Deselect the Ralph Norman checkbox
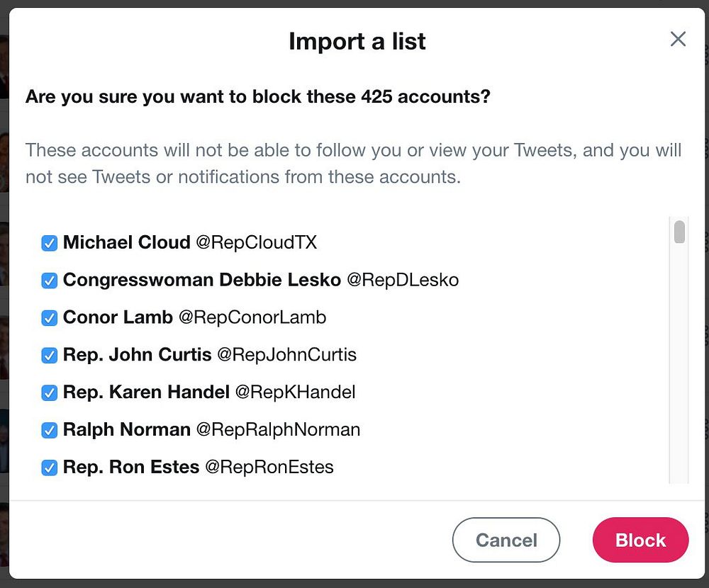 49,430
